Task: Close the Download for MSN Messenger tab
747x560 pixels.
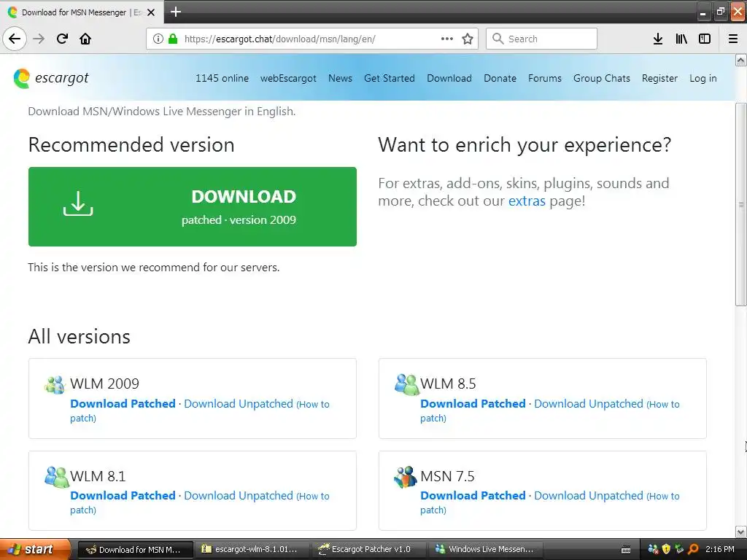Action: [x=151, y=12]
